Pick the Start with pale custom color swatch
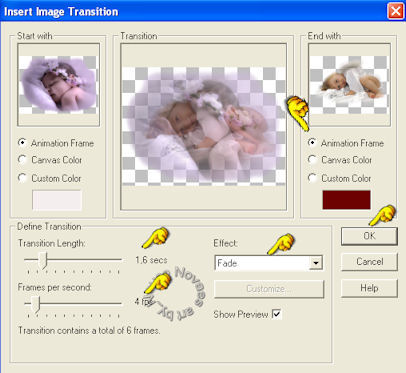The width and height of the screenshot is (406, 373). click(57, 200)
